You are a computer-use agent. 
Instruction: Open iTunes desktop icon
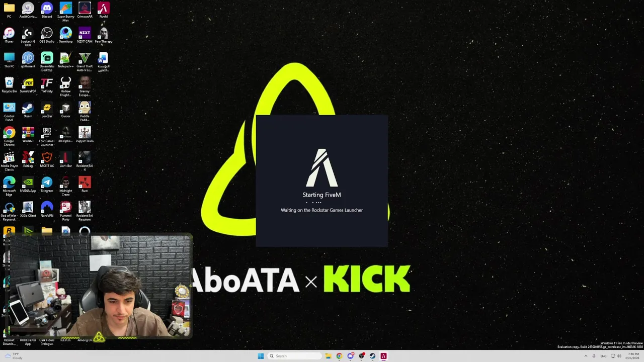9,35
